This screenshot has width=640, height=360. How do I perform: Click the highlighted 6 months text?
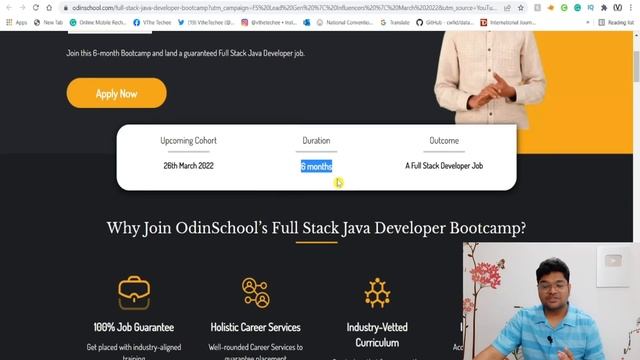(x=316, y=166)
